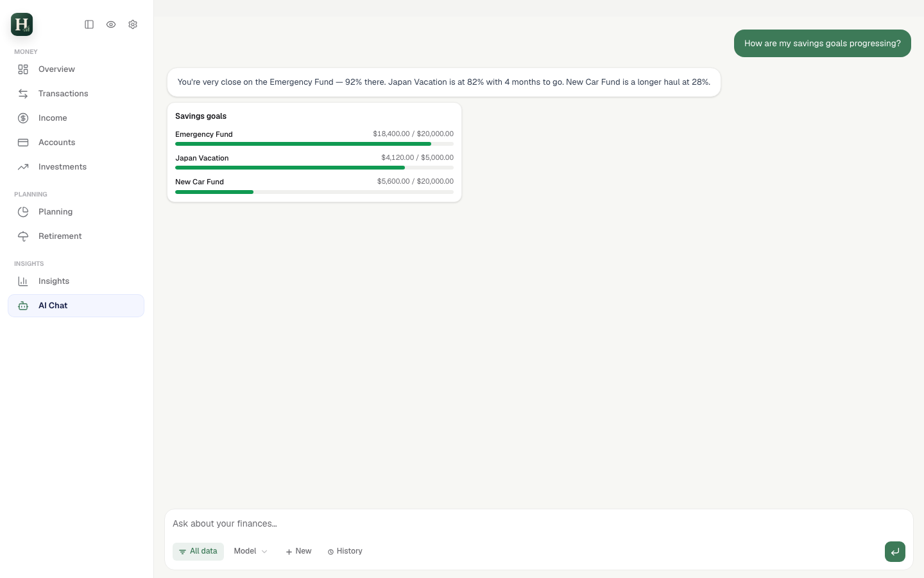Click the $18,400.00 / $20,000.00 amount

click(x=413, y=134)
